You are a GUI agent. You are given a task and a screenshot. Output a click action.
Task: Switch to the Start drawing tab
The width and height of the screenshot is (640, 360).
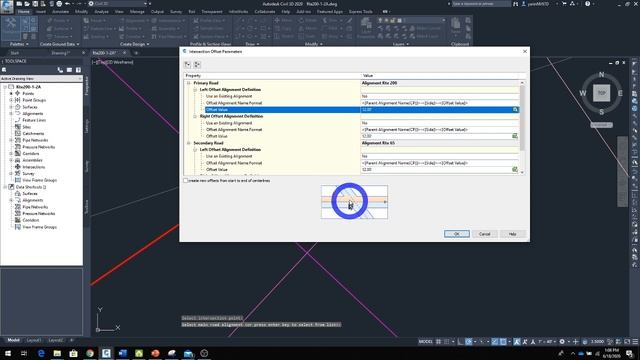pos(15,53)
